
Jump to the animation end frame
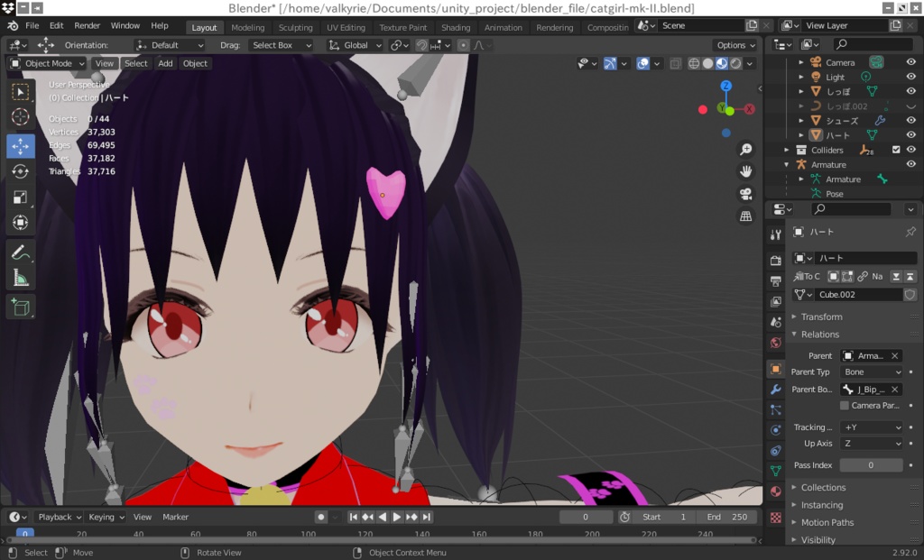click(x=427, y=517)
